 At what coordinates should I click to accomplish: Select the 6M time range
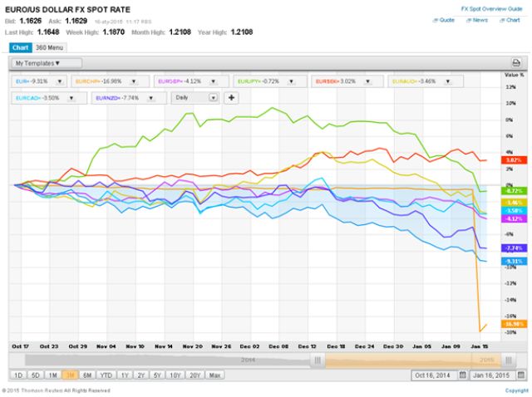tap(87, 375)
